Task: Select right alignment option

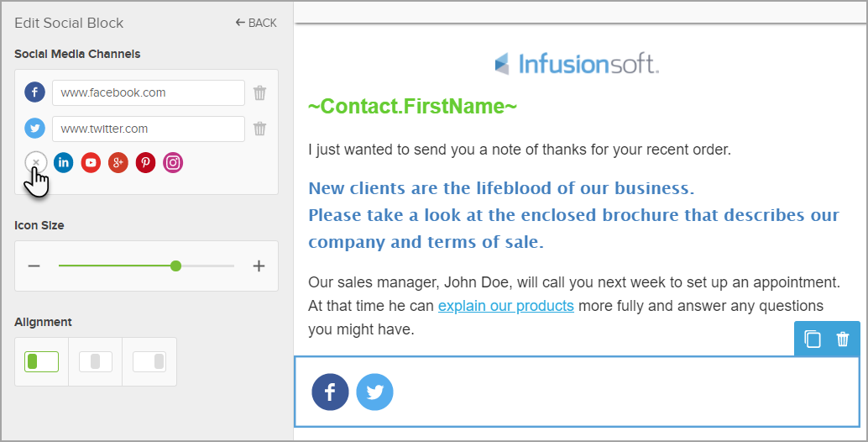Action: (x=149, y=361)
